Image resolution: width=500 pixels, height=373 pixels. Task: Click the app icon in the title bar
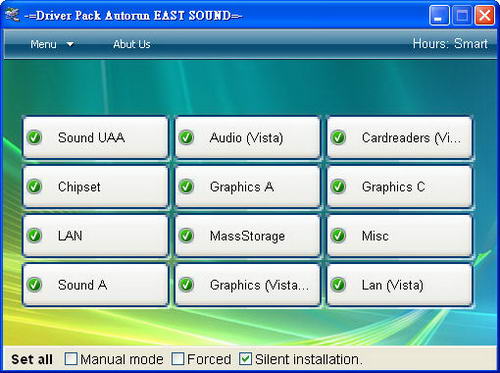12,15
